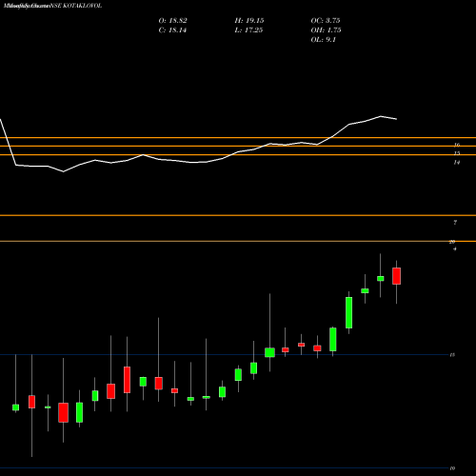Click the tallest green candlestick body
The image size is (476, 476).
[x=349, y=312]
